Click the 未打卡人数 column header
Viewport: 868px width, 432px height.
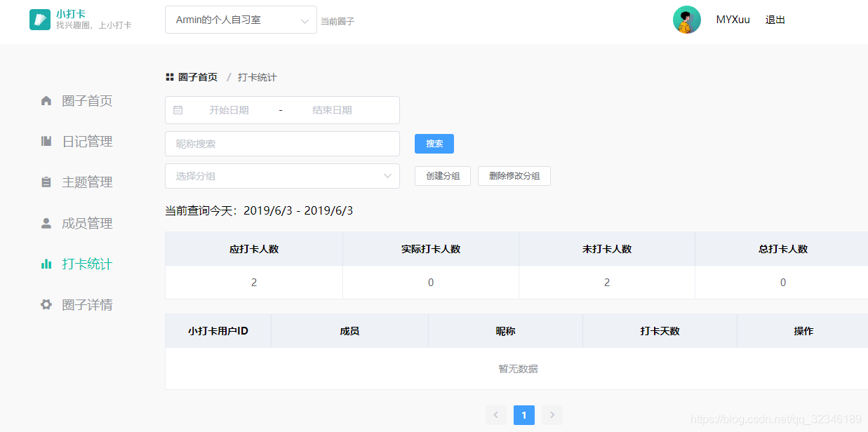pyautogui.click(x=607, y=249)
